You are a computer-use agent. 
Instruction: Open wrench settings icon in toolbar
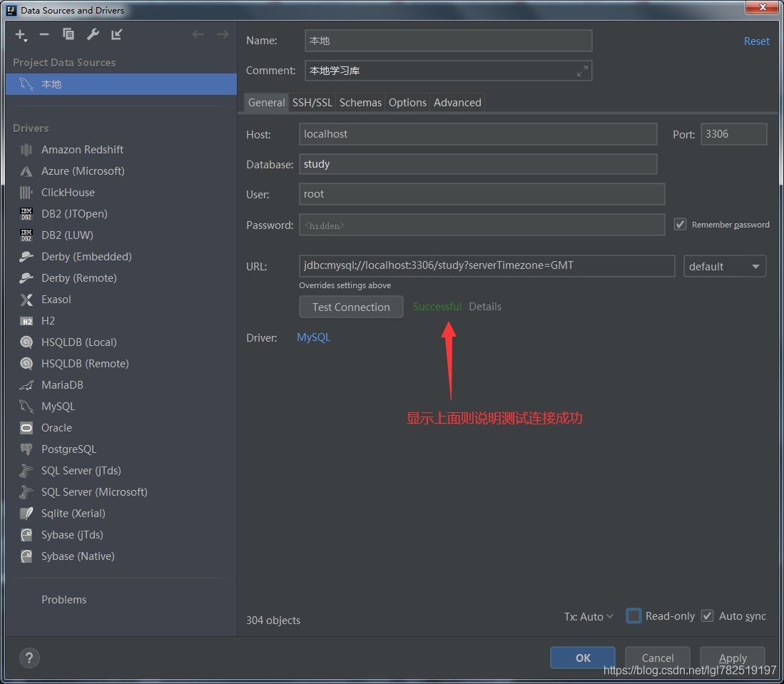tap(93, 34)
